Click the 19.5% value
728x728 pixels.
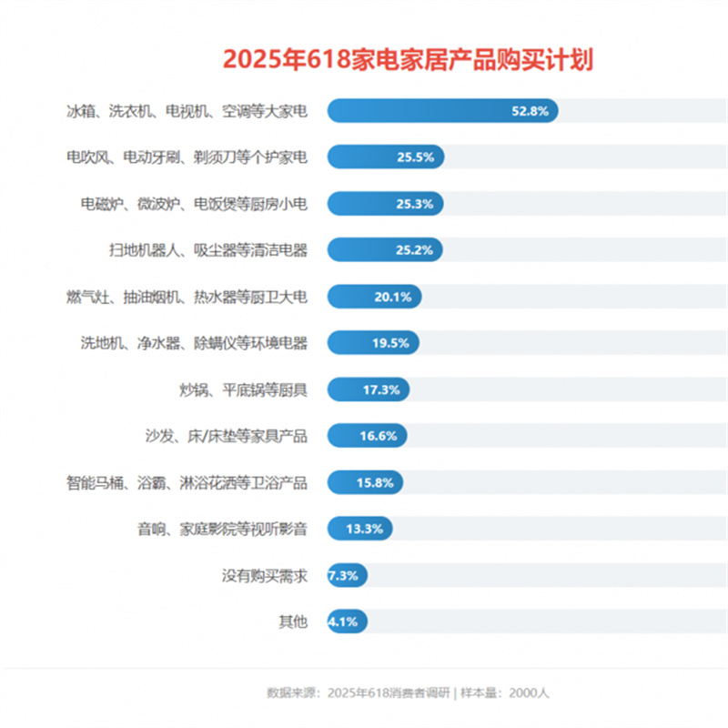(390, 343)
